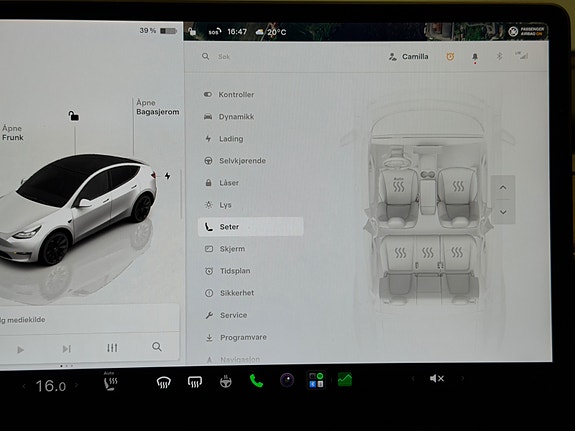Tap the weather 20°C indicator
The image size is (575, 431).
[x=271, y=32]
